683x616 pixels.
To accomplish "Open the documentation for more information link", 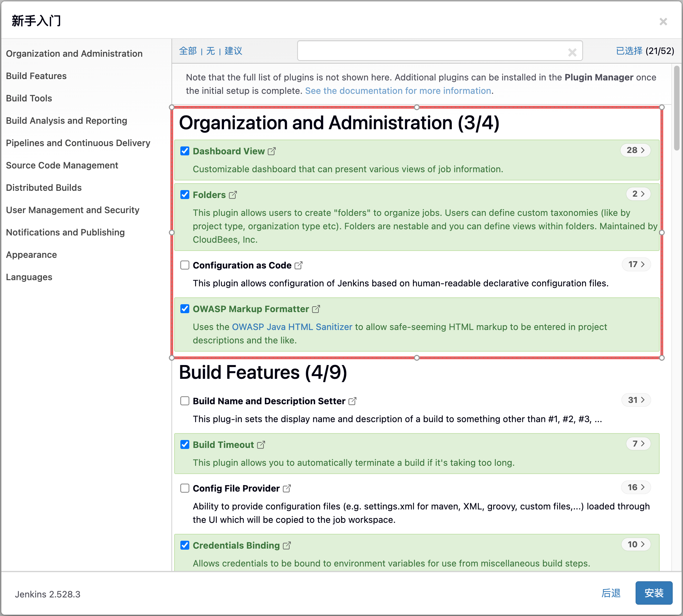I will pos(398,91).
